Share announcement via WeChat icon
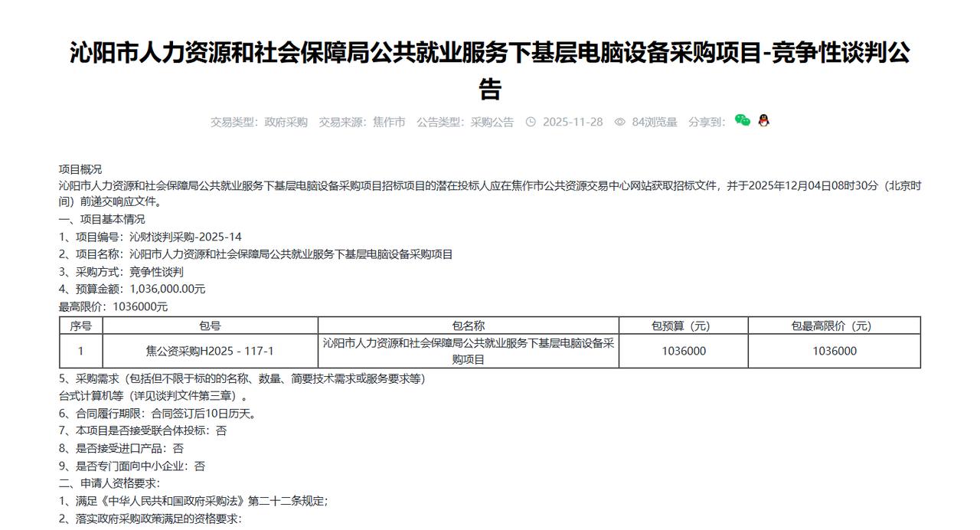This screenshot has width=980, height=530. 742,120
